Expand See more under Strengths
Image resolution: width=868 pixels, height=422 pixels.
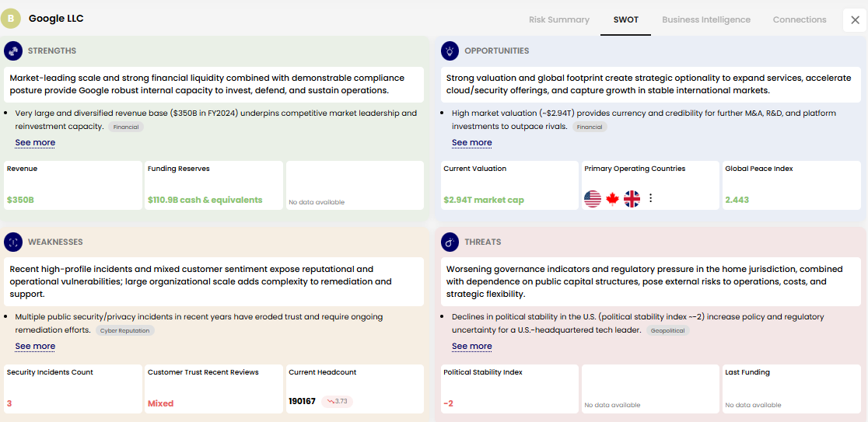[35, 143]
